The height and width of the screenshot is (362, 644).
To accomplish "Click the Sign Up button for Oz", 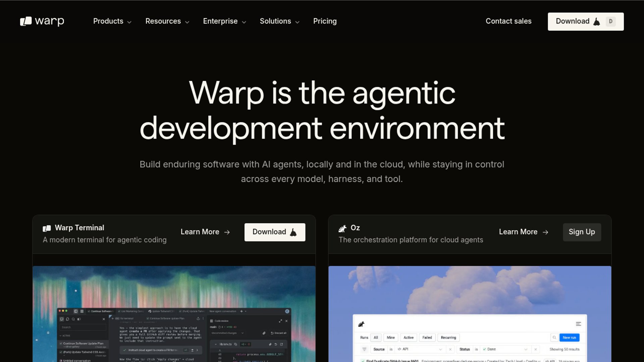I will point(582,232).
